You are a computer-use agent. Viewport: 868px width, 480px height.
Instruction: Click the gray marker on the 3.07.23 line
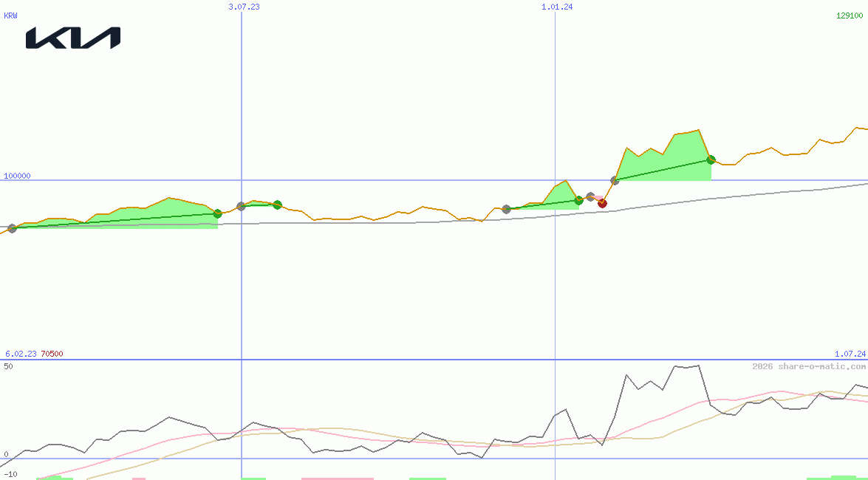pos(241,206)
